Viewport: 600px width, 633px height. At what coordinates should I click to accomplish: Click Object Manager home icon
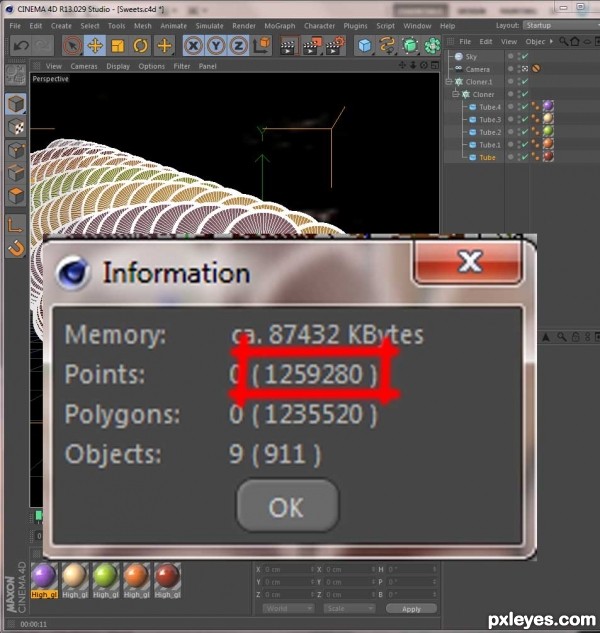tap(575, 41)
